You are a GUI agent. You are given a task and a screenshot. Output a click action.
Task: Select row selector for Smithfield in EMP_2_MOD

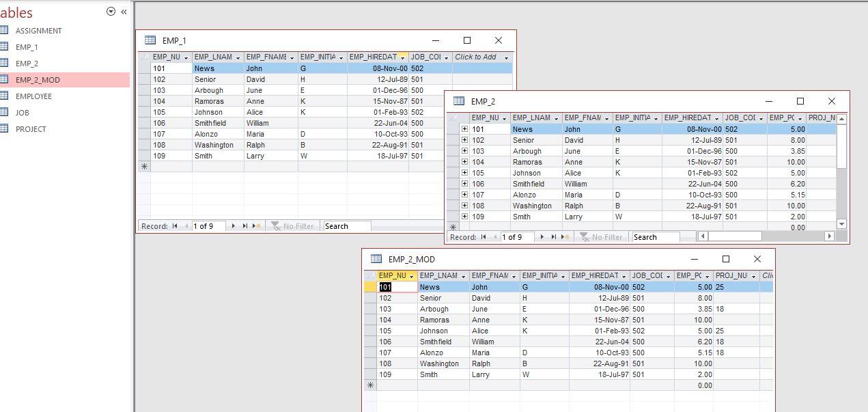pyautogui.click(x=369, y=342)
